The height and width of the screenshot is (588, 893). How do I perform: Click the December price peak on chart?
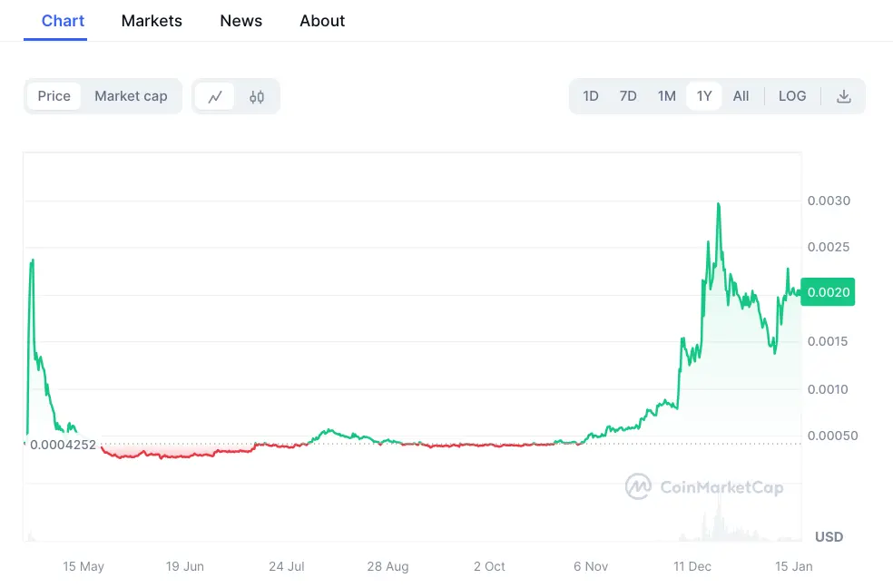pos(719,204)
